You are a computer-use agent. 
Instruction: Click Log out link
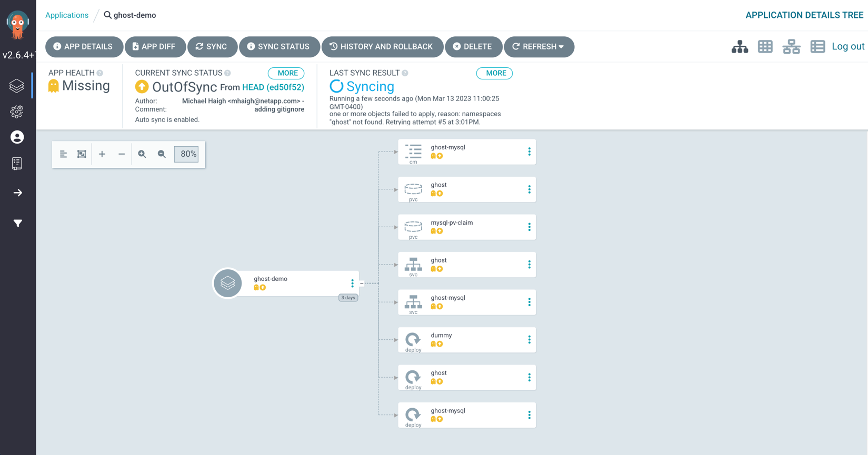pyautogui.click(x=848, y=46)
